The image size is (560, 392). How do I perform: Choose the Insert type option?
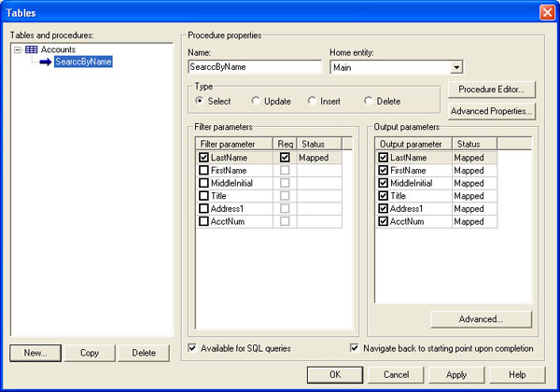pyautogui.click(x=313, y=101)
